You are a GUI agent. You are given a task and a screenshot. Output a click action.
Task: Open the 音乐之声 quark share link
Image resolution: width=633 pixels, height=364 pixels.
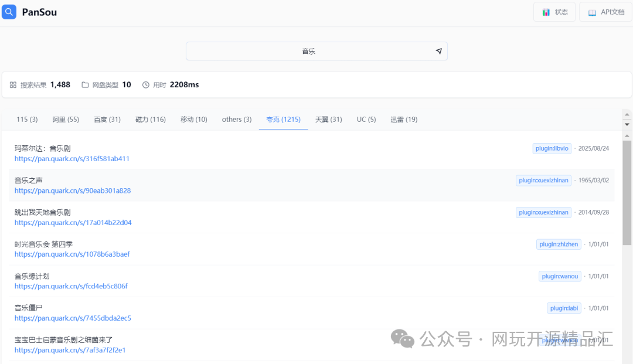[72, 190]
